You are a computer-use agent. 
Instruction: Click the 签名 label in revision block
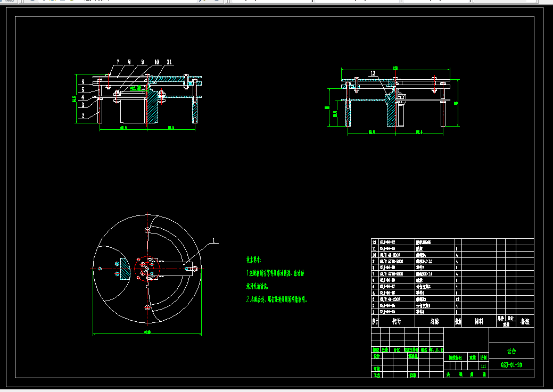424,350
